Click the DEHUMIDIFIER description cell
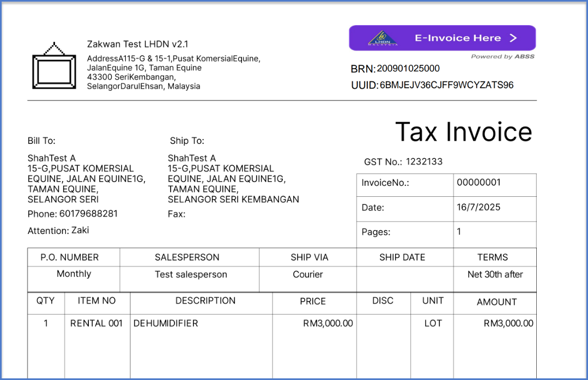The width and height of the screenshot is (588, 380). tap(166, 323)
